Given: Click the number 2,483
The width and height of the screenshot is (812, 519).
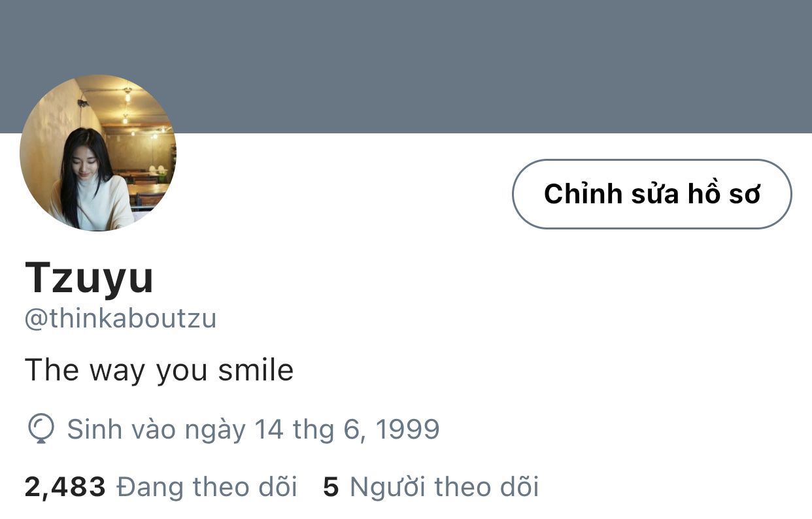Looking at the screenshot, I should 65,488.
